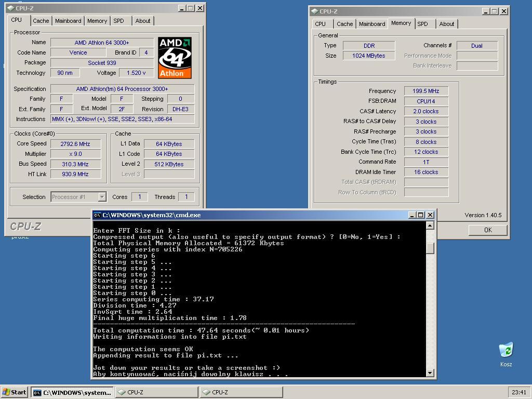Image resolution: width=532 pixels, height=399 pixels.
Task: Click Package field Socket 939
Action: (x=102, y=63)
